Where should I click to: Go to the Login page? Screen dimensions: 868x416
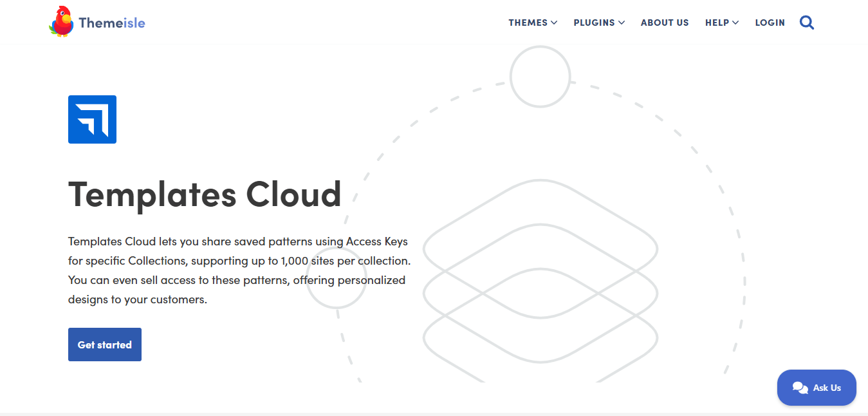[x=770, y=23]
